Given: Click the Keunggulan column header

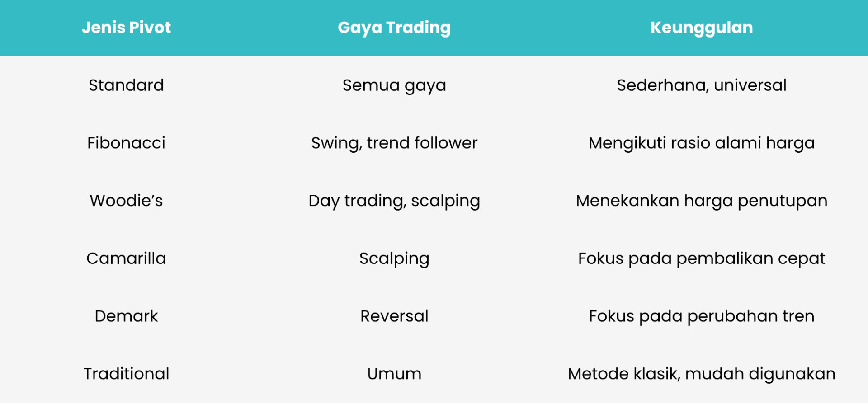Looking at the screenshot, I should pos(702,28).
